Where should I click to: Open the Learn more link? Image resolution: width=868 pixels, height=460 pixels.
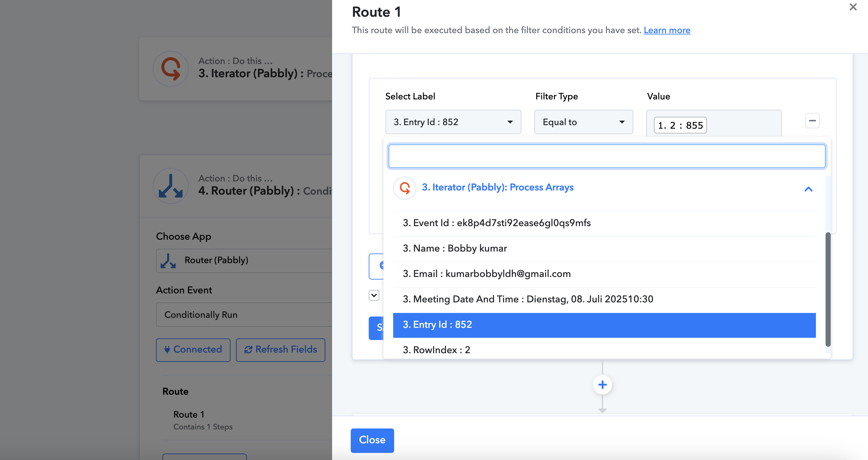coord(667,30)
